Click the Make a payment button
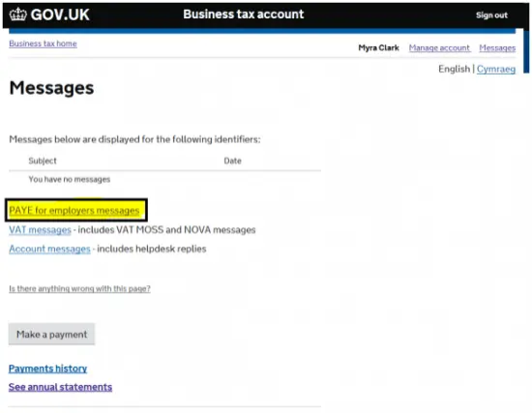532x413 pixels. (51, 335)
